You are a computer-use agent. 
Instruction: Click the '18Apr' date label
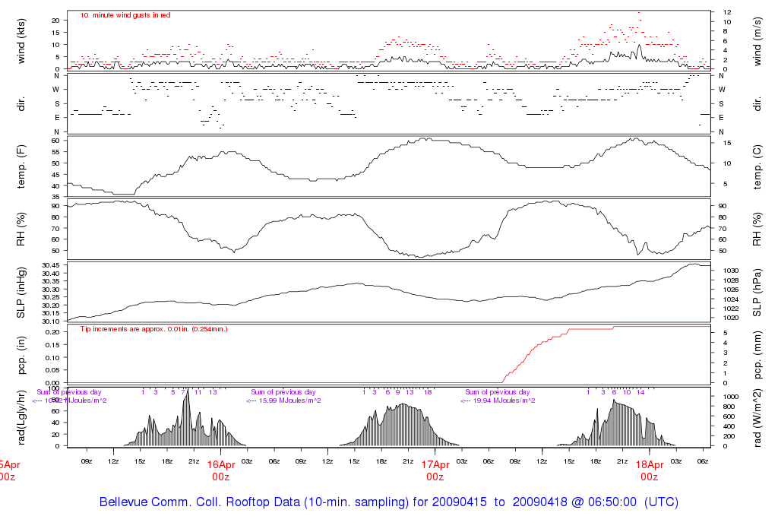(x=650, y=465)
